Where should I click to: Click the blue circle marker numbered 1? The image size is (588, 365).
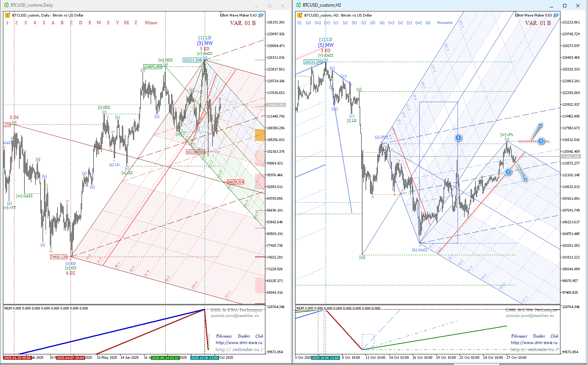pyautogui.click(x=458, y=138)
